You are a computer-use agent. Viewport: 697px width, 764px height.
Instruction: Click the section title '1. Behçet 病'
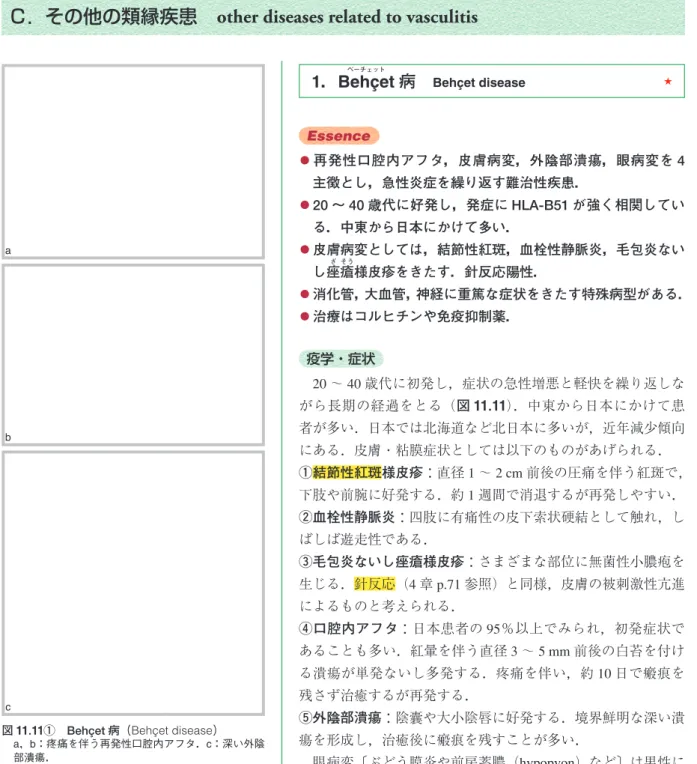tap(364, 81)
